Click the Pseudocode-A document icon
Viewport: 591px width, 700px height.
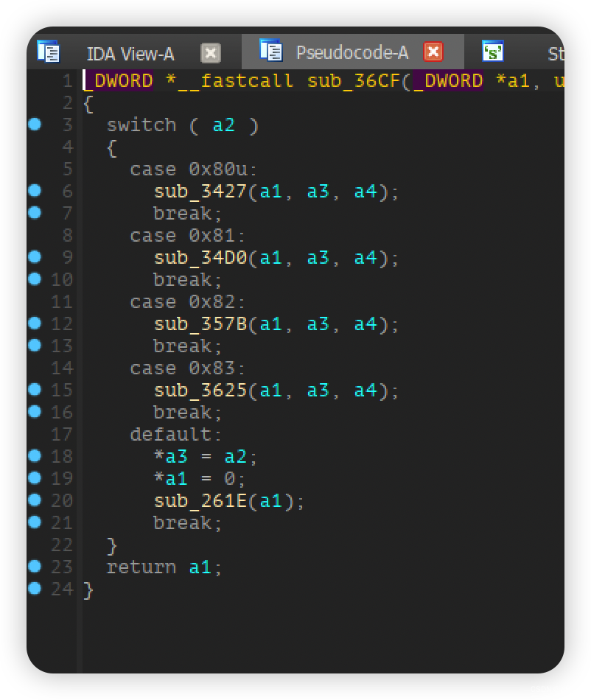point(271,50)
